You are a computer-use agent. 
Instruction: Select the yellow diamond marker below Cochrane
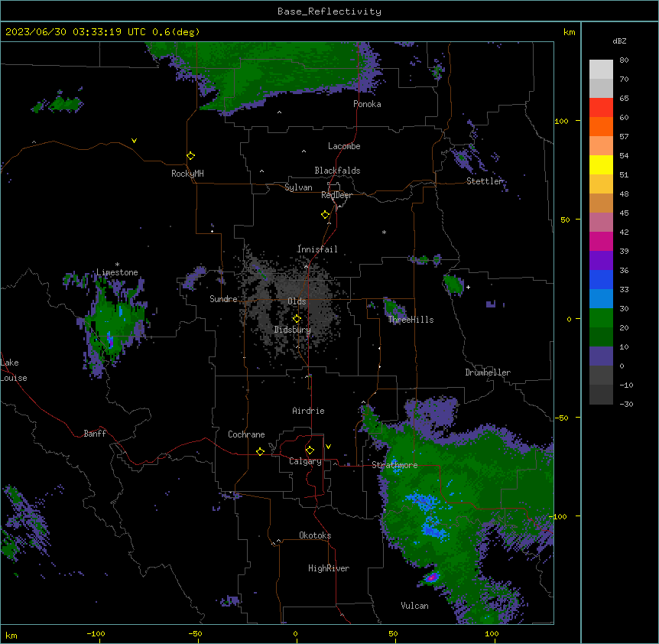coord(261,451)
